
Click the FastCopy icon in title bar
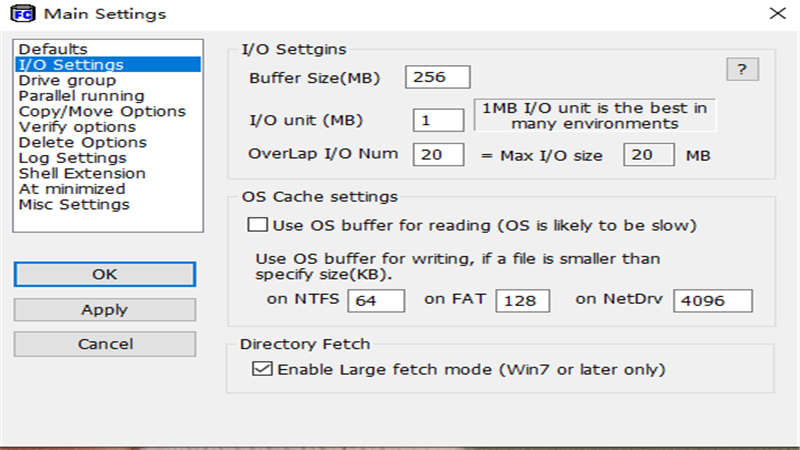pos(16,13)
